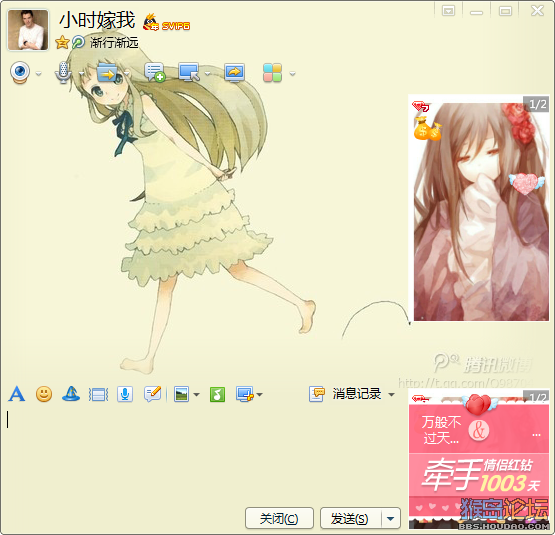Open the window menu dropdown in title bar
The width and height of the screenshot is (555, 535).
[448, 11]
